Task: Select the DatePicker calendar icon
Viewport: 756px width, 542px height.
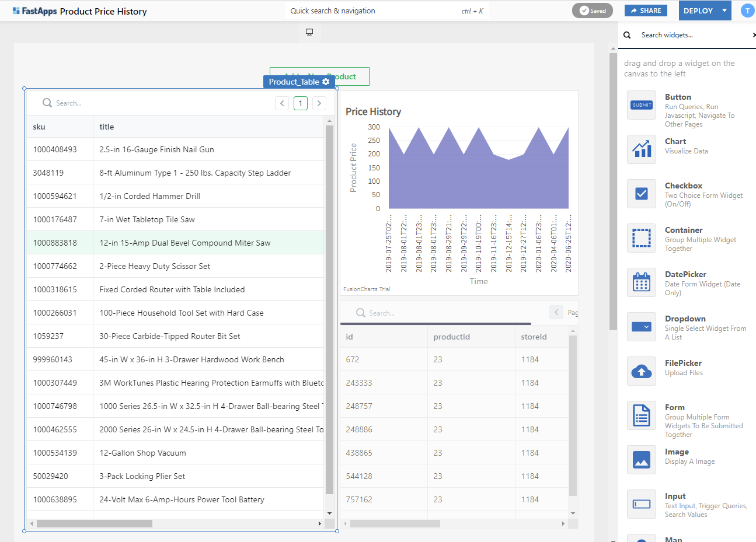Action: [x=642, y=282]
